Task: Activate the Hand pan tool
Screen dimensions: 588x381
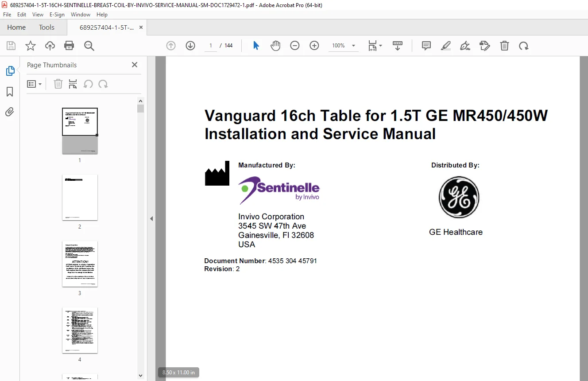Action: click(x=275, y=46)
